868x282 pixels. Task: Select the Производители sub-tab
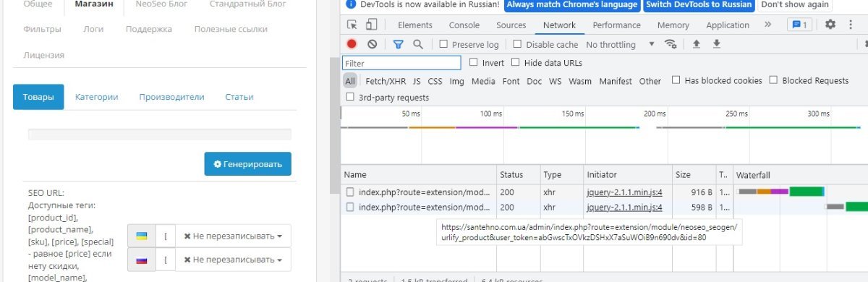[171, 97]
